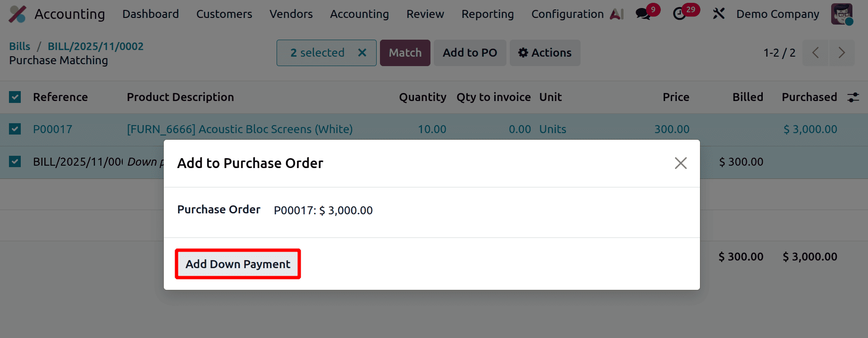Uncheck the P00017 row checkbox
This screenshot has height=338, width=868.
coord(15,129)
